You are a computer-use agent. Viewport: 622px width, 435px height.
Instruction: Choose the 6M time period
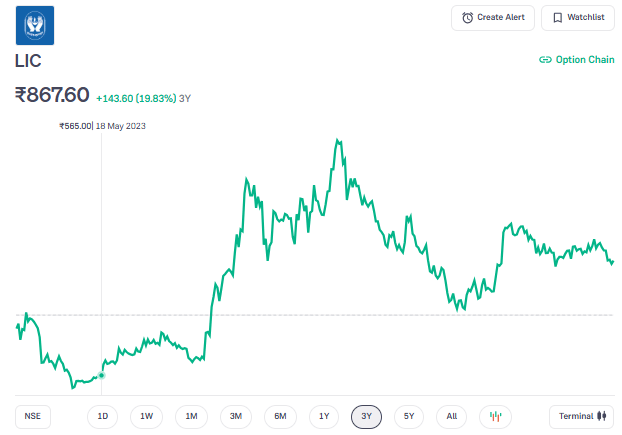pos(280,416)
